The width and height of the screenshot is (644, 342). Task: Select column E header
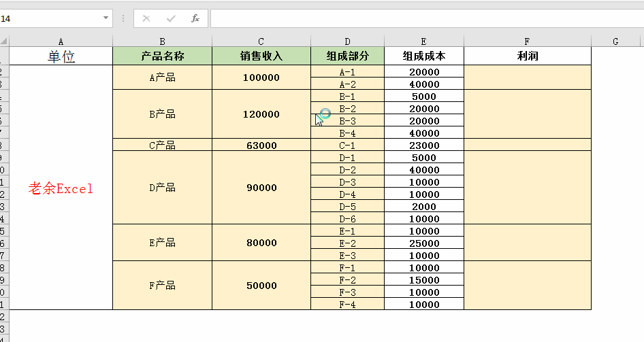point(424,41)
